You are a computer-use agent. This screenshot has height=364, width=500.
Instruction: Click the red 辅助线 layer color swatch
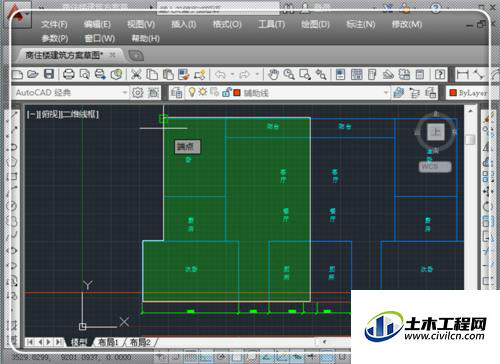coord(237,92)
